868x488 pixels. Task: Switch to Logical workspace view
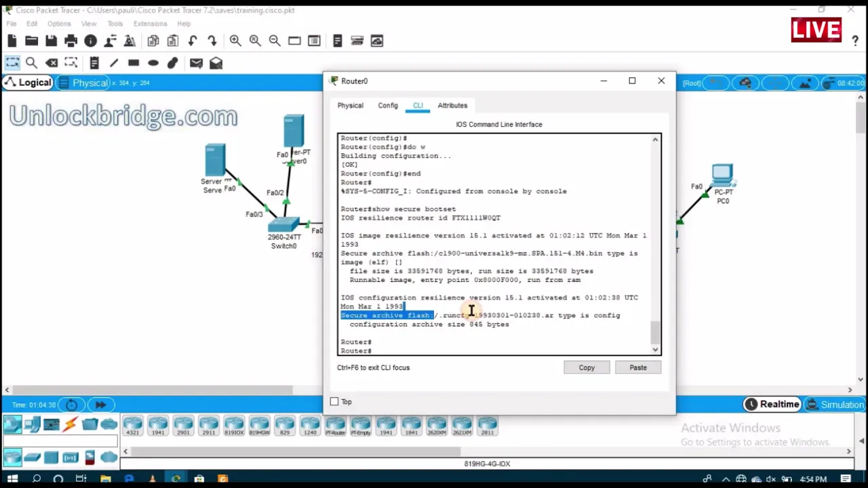pos(27,83)
